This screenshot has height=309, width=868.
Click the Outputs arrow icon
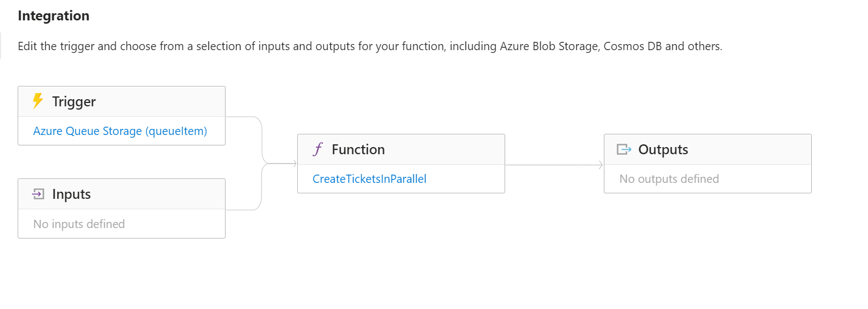[x=624, y=149]
